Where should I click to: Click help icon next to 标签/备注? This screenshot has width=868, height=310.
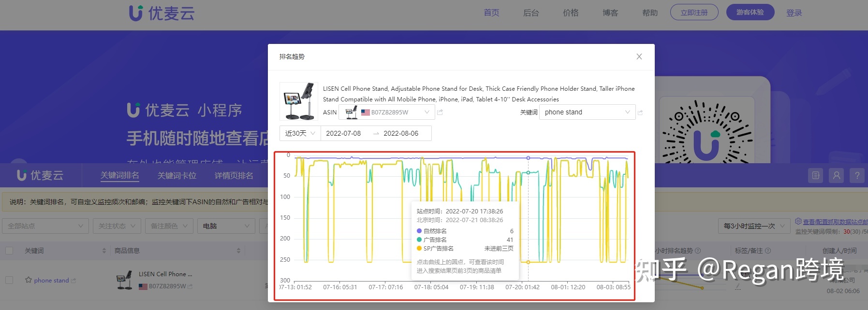[768, 251]
